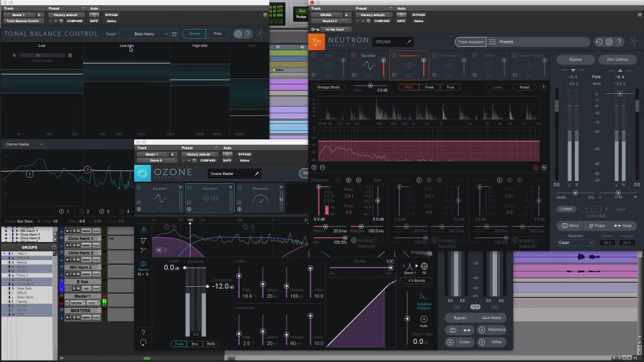Adjust Ozone Parallel mix slider
Screen dimensions: 644x362
coord(361,267)
